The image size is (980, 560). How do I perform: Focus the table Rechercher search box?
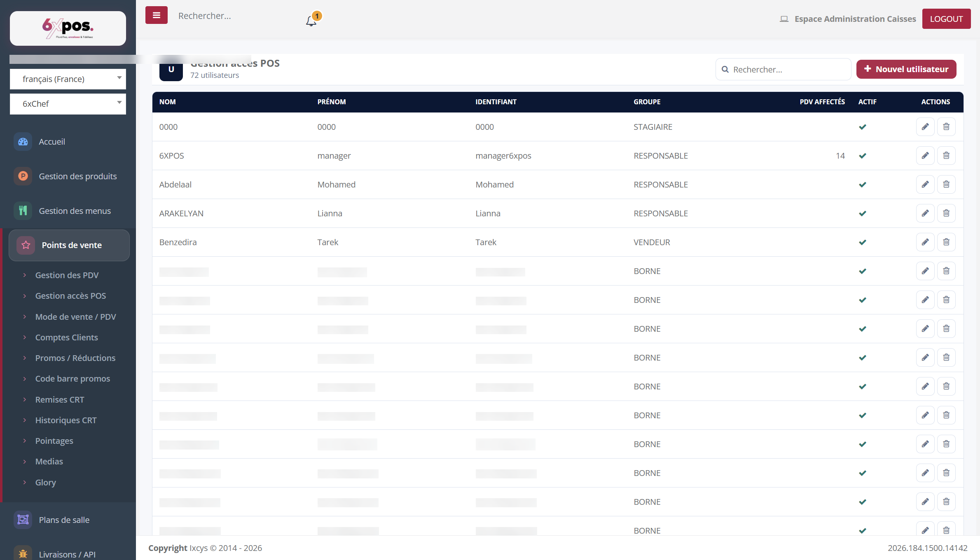[x=783, y=69]
